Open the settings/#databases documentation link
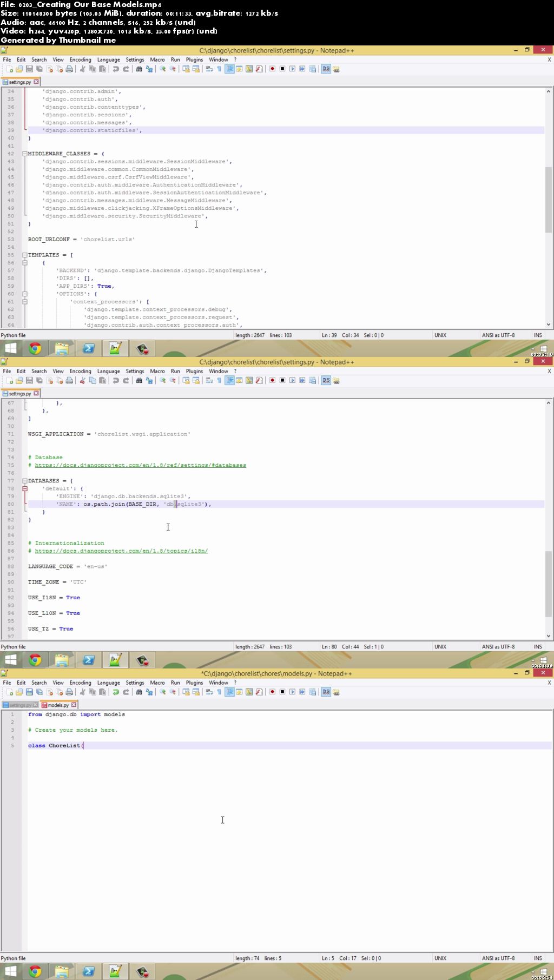 pyautogui.click(x=141, y=465)
